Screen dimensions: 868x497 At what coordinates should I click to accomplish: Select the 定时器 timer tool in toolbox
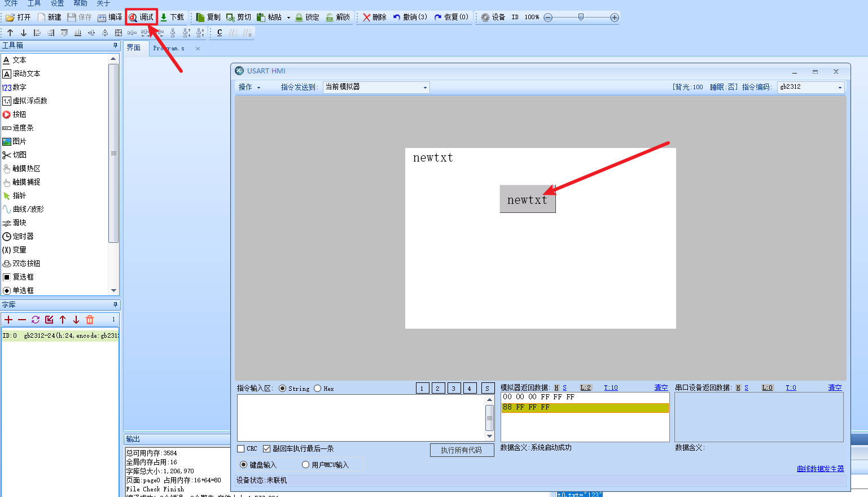pyautogui.click(x=18, y=236)
